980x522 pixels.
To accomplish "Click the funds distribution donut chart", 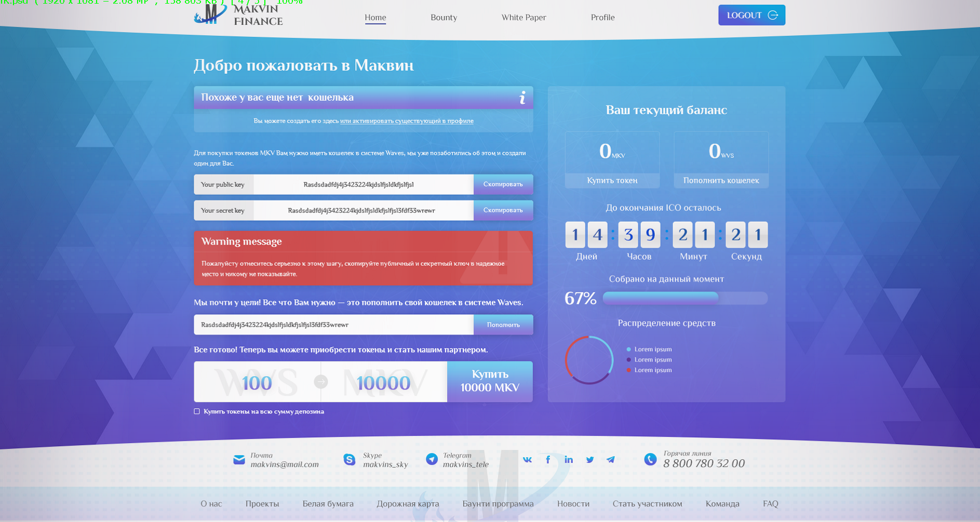I will click(x=589, y=360).
